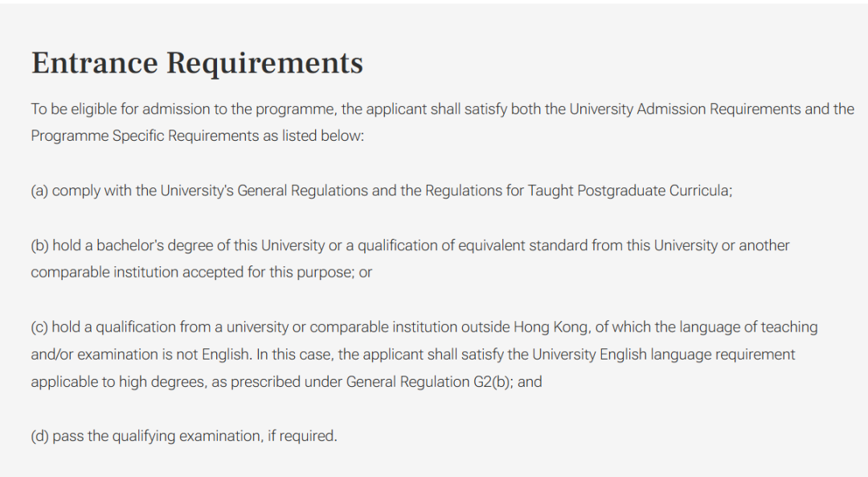The image size is (868, 477).
Task: Click the phrase "University Admission Requirements"
Action: tap(685, 109)
